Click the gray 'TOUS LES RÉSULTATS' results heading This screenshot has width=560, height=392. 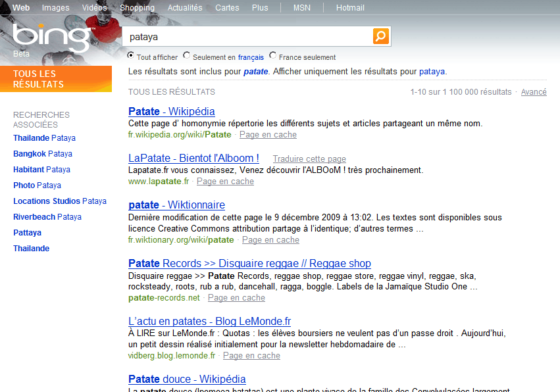click(x=172, y=92)
